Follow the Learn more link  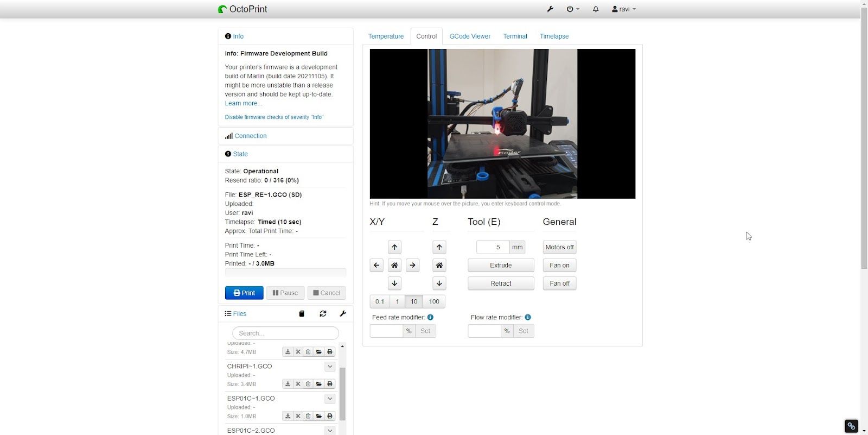click(243, 103)
